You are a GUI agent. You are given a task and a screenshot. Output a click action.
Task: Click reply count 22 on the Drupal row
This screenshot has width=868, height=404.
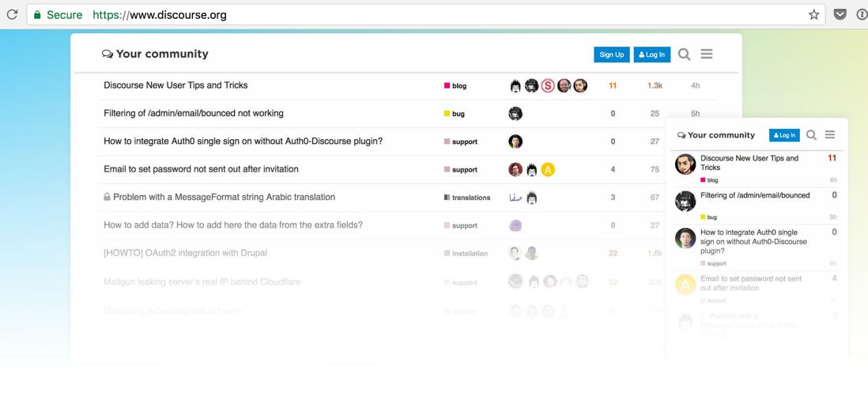(x=613, y=254)
